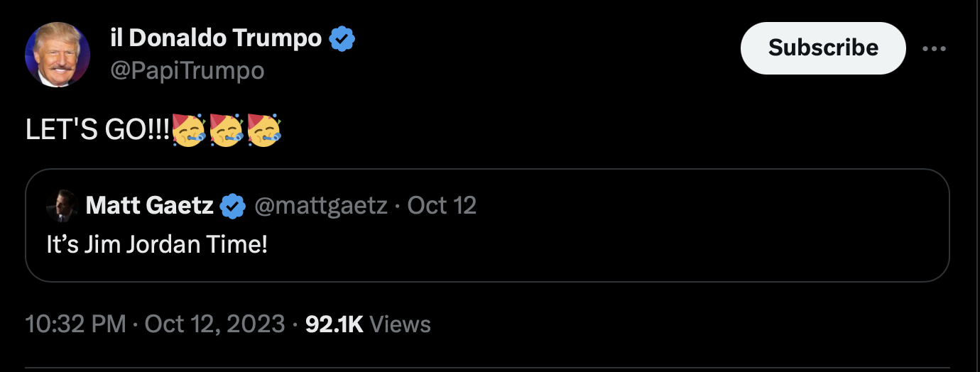
Task: Click the Oct 12 date in quoted tweet
Action: pyautogui.click(x=442, y=206)
